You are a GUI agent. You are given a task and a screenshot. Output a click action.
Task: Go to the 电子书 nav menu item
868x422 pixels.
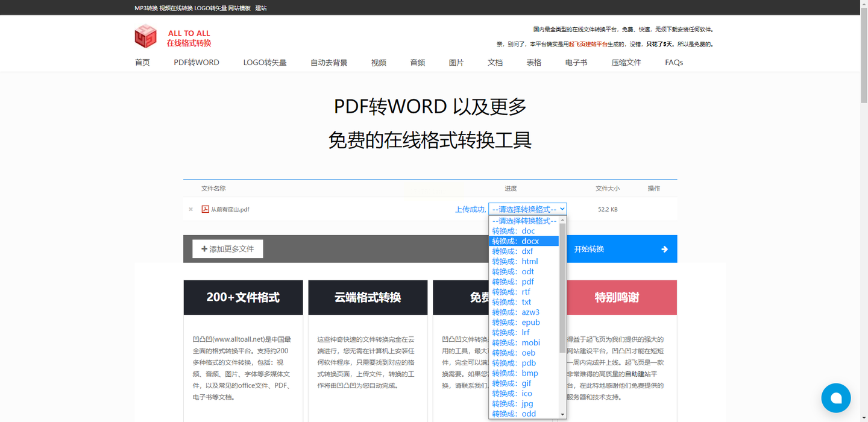click(576, 63)
